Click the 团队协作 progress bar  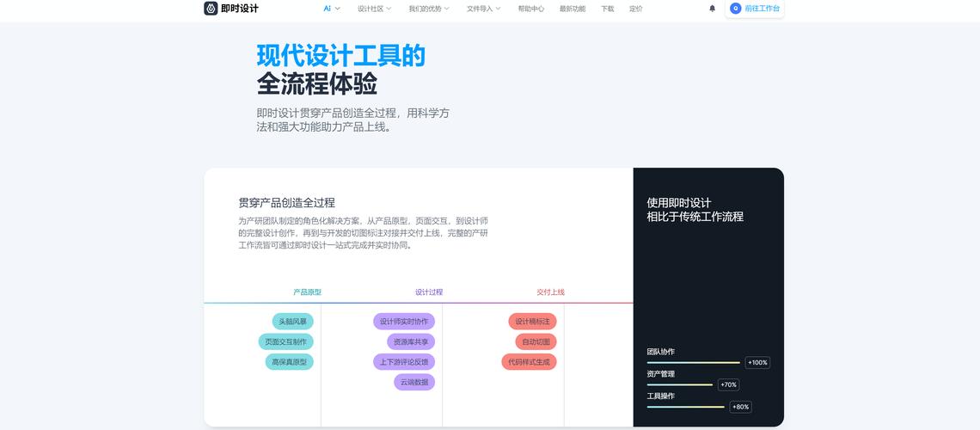[x=693, y=363]
